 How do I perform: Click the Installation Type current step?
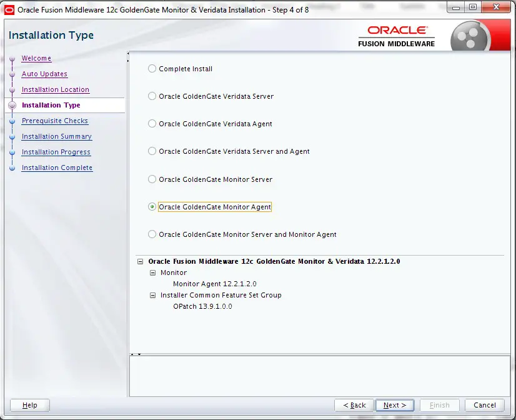click(51, 105)
